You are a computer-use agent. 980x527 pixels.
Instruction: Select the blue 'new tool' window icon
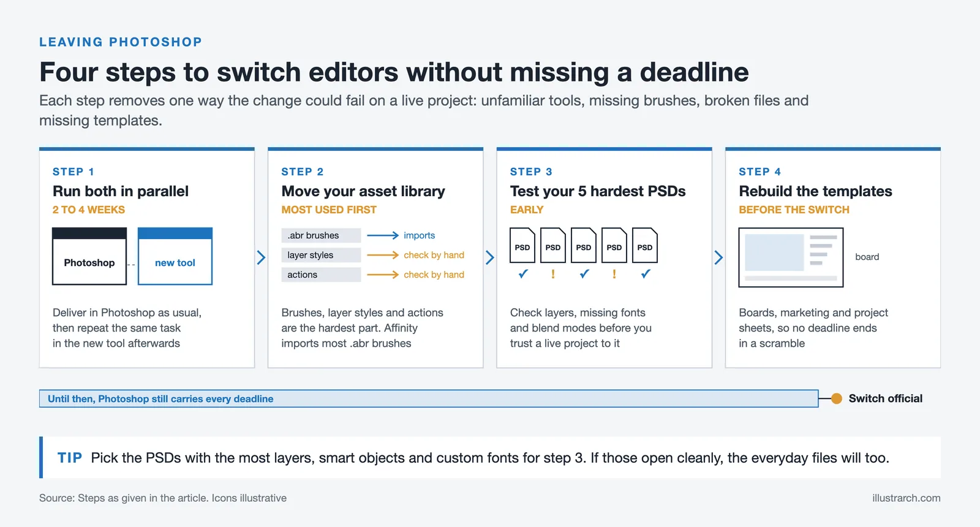pyautogui.click(x=175, y=256)
